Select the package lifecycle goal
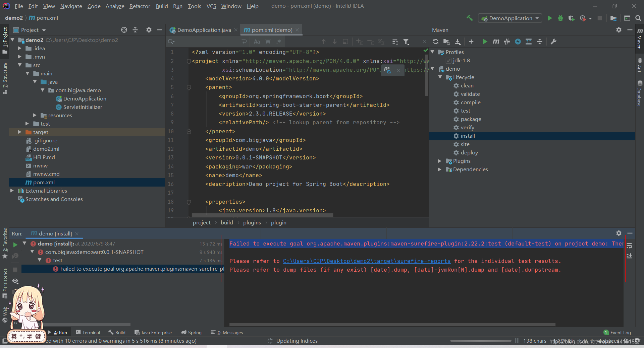 point(471,119)
